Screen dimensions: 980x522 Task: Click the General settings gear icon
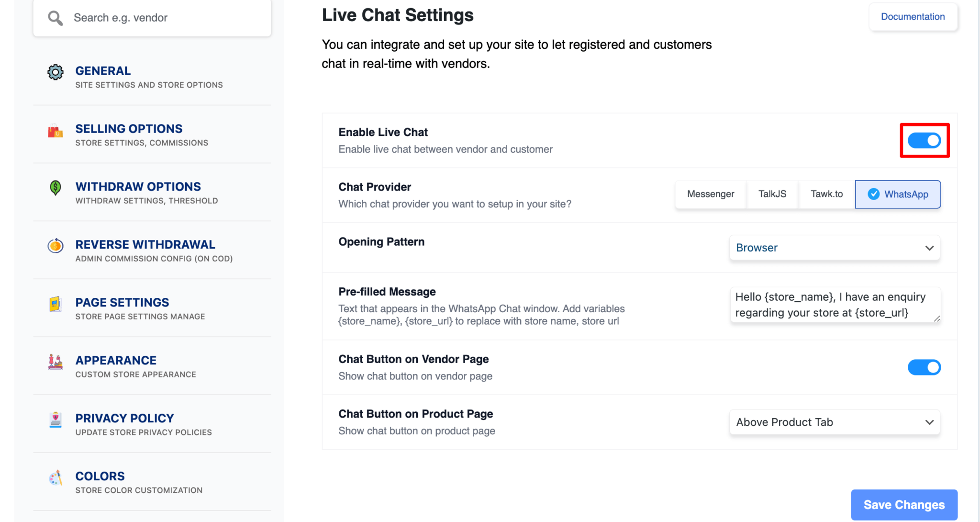click(55, 72)
